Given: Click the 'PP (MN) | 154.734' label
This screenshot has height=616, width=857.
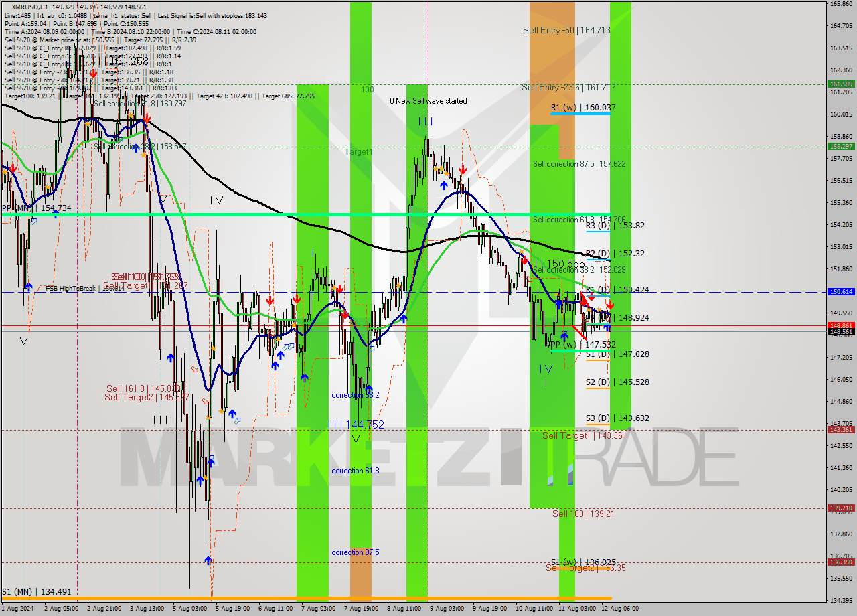Looking at the screenshot, I should point(36,208).
